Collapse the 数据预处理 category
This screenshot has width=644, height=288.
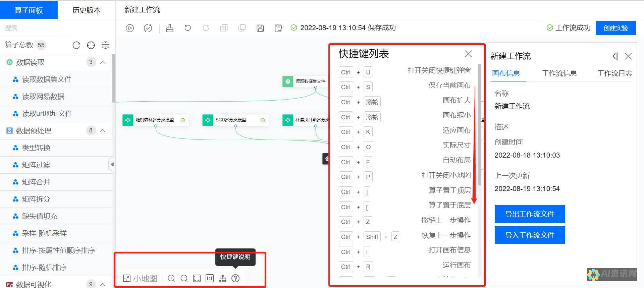[x=103, y=130]
